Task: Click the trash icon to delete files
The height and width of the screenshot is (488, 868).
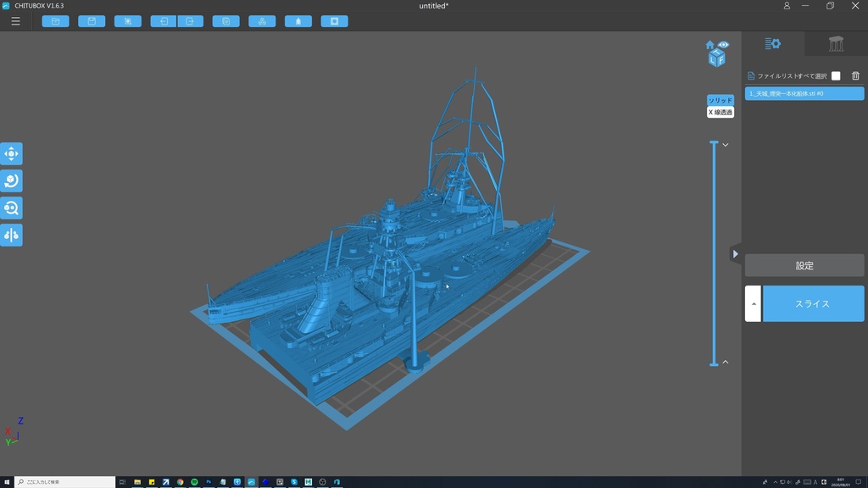Action: (855, 75)
